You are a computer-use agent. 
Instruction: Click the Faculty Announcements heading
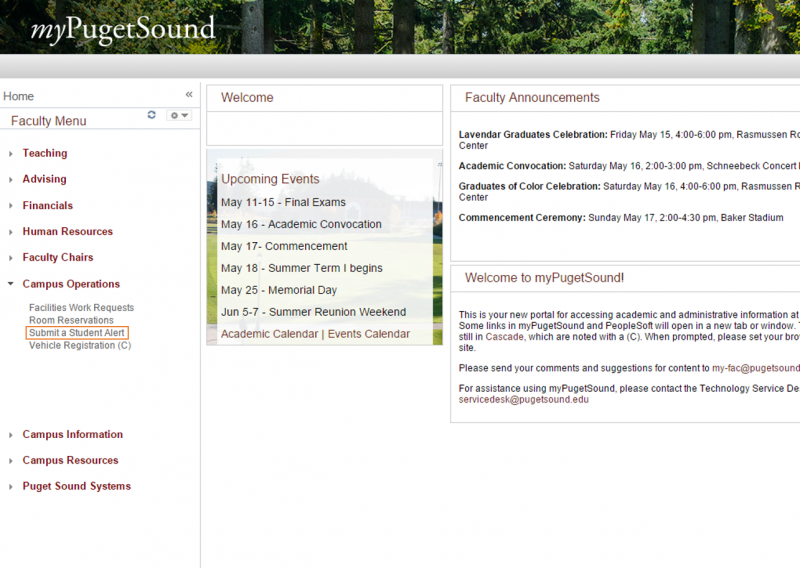532,97
